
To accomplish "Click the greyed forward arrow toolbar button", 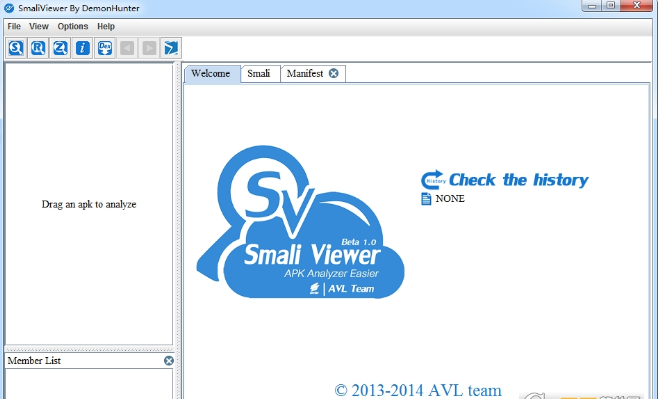I will pyautogui.click(x=149, y=48).
